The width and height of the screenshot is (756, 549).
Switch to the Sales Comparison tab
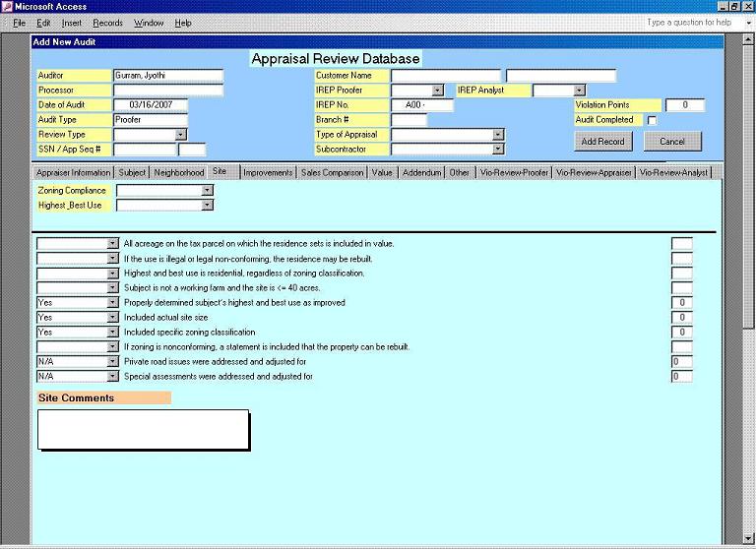click(332, 172)
